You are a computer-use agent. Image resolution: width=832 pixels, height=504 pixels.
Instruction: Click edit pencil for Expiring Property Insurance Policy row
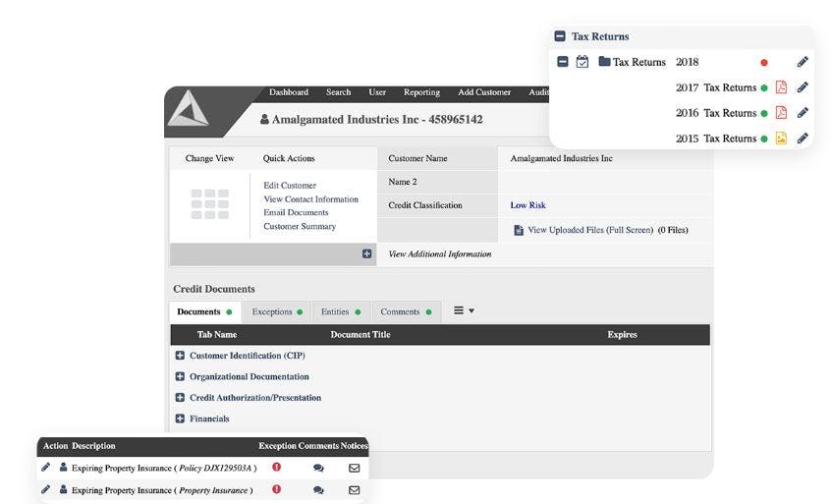[45, 468]
